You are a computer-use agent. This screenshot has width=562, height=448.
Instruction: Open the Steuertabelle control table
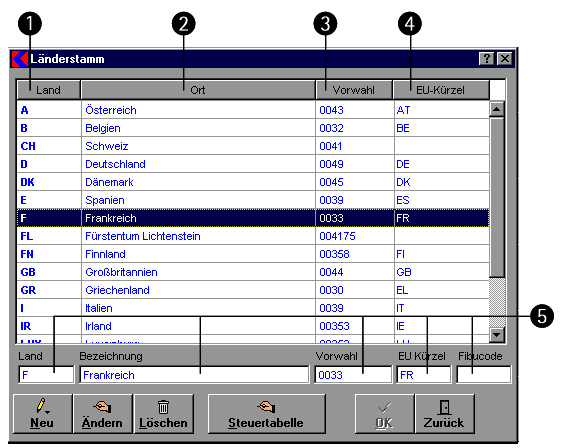point(266,414)
